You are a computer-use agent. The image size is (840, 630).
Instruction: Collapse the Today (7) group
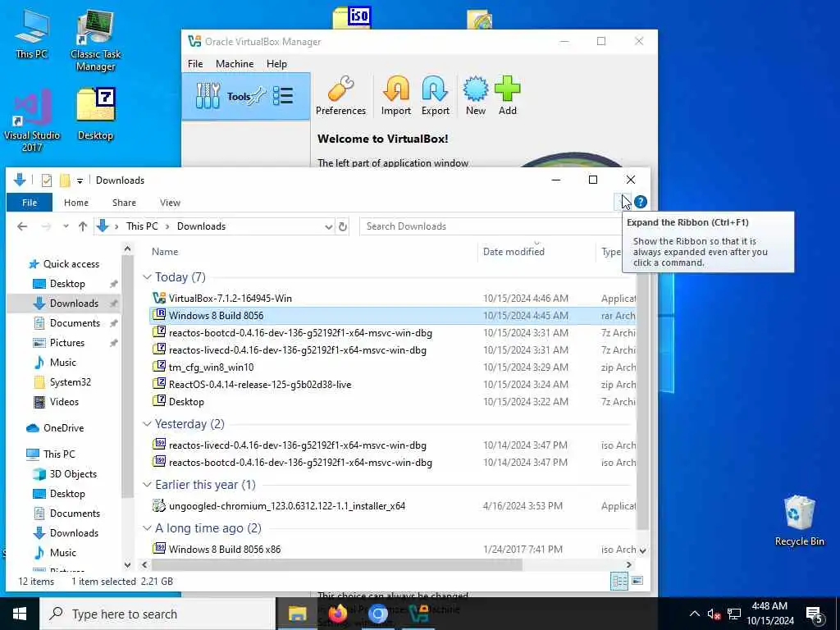tap(147, 277)
